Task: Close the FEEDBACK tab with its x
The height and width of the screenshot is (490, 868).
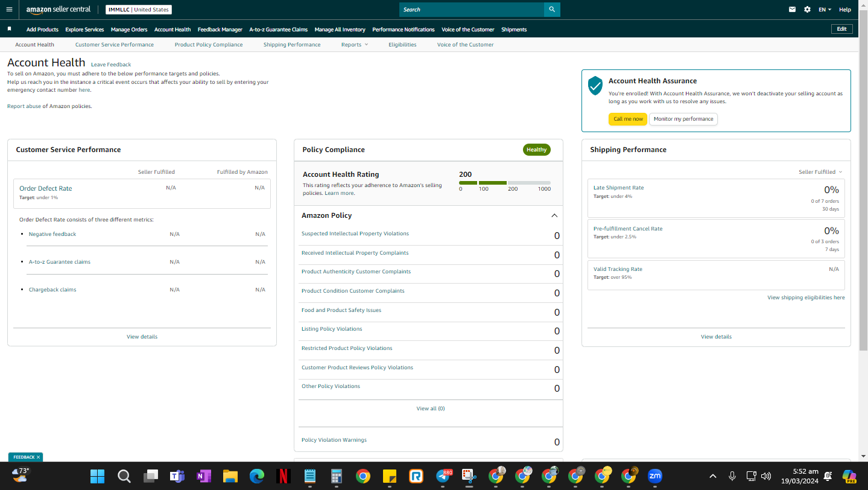Action: 38,457
